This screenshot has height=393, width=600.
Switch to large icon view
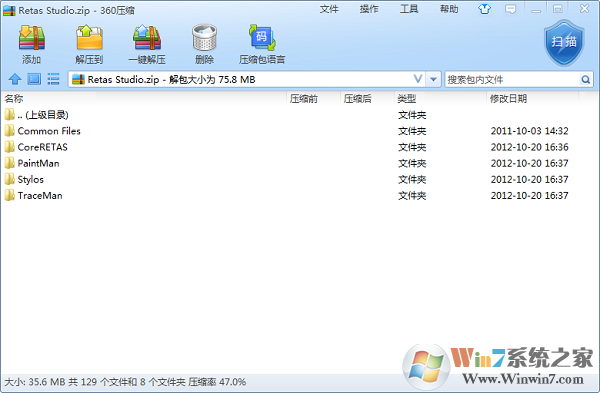tap(34, 79)
